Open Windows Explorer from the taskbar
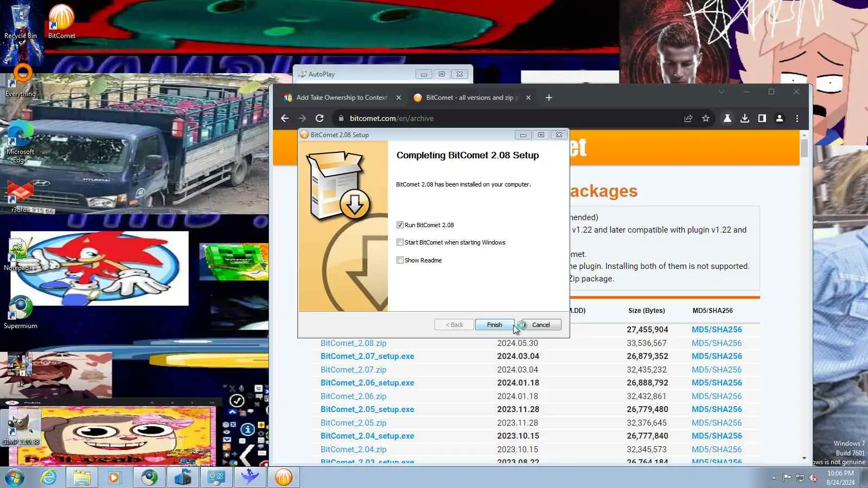Screen dimensions: 868x488 coord(82,477)
